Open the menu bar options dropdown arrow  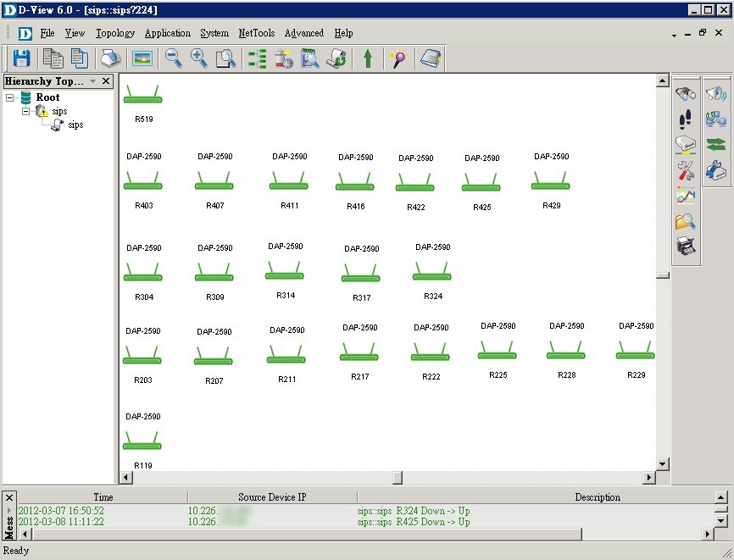(674, 35)
